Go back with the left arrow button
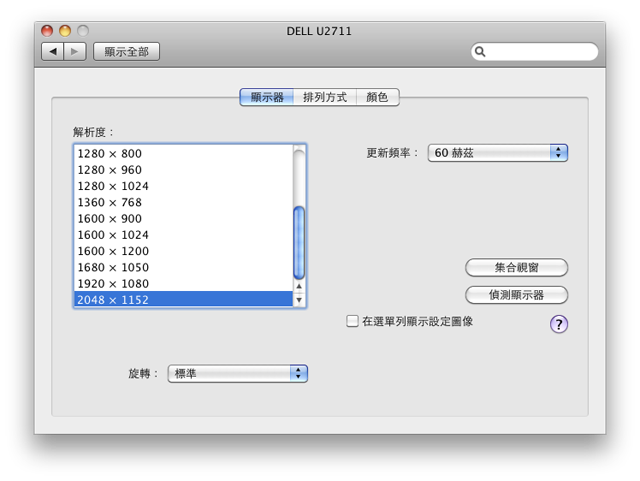Screen dimensions: 640x481 coord(53,51)
